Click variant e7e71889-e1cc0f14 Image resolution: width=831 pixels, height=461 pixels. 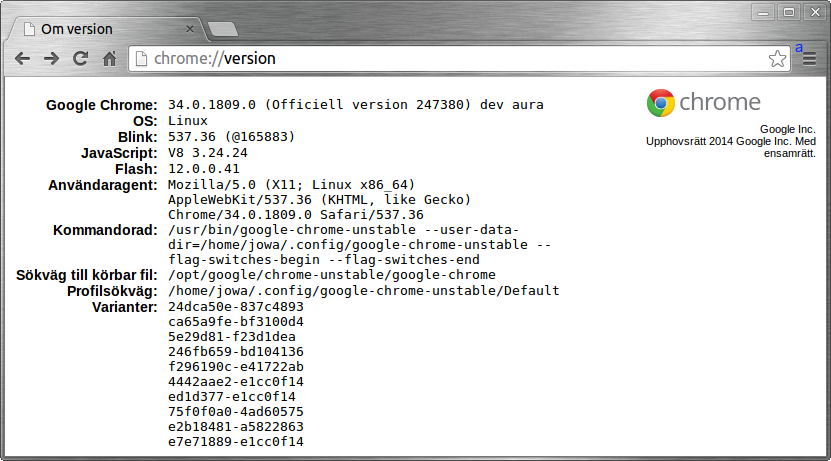pyautogui.click(x=236, y=441)
